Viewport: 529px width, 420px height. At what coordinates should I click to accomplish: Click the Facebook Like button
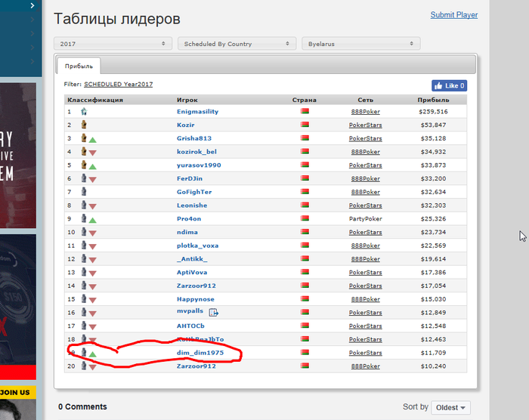click(449, 85)
